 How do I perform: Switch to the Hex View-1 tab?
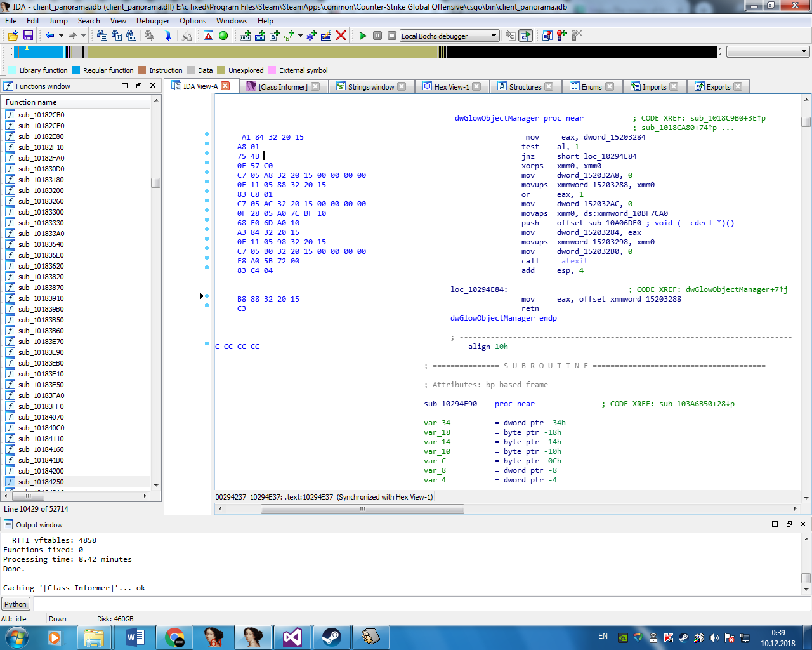(451, 87)
